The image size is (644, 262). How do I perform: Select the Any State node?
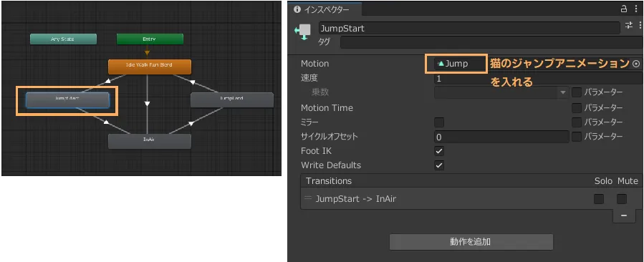coord(63,39)
